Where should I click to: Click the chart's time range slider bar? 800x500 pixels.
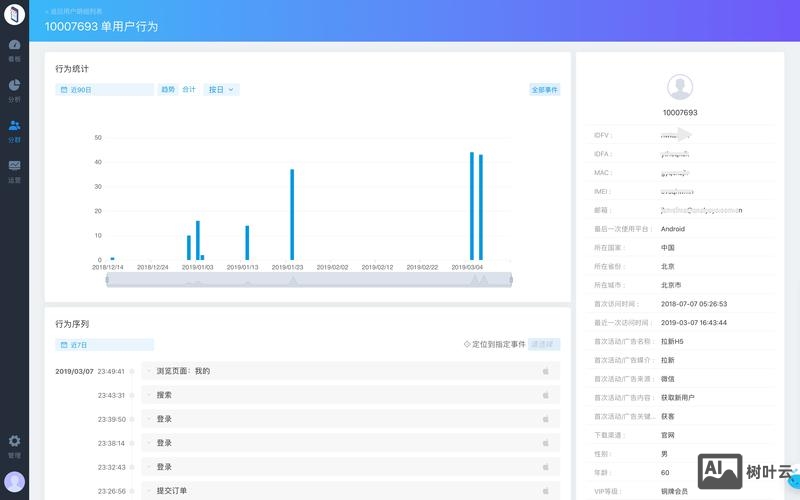[308, 280]
